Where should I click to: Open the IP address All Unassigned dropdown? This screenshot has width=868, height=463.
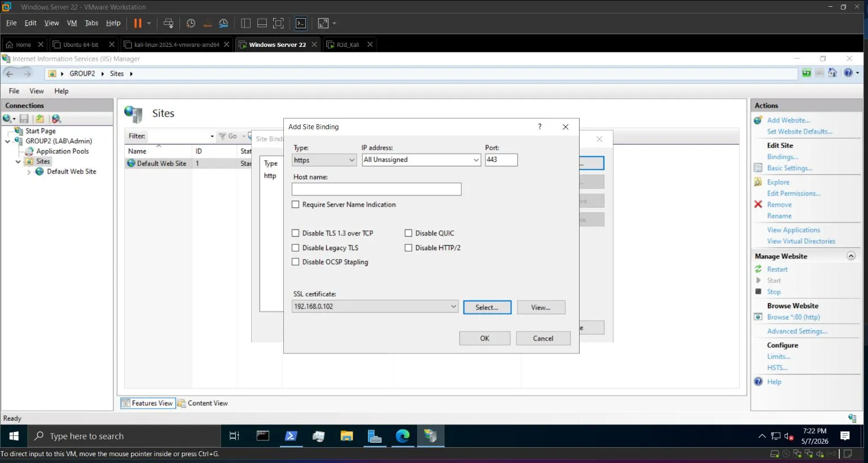tap(421, 160)
